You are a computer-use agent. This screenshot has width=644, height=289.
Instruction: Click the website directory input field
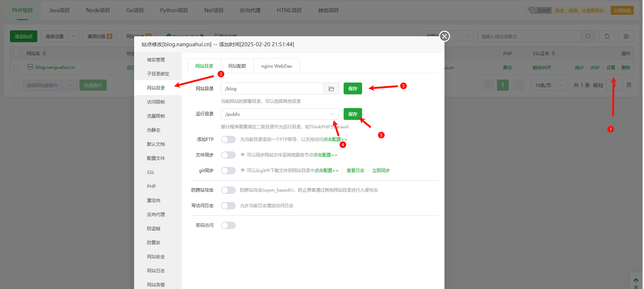pyautogui.click(x=272, y=89)
